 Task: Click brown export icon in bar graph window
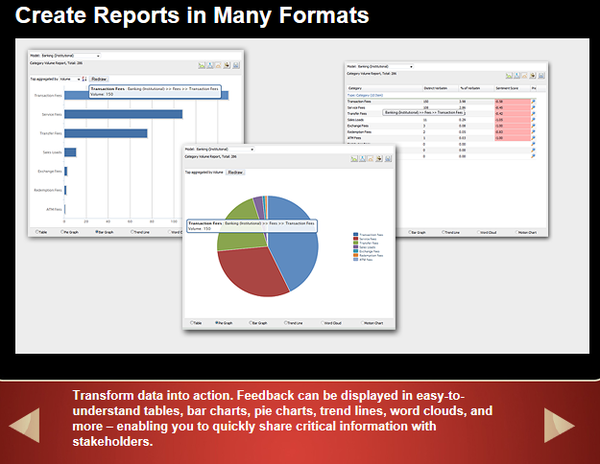(x=227, y=65)
